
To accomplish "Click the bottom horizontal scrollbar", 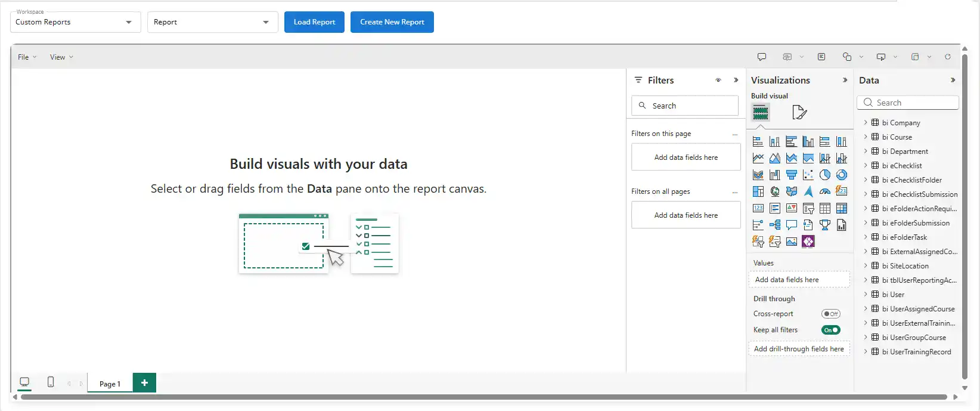I will [484, 397].
